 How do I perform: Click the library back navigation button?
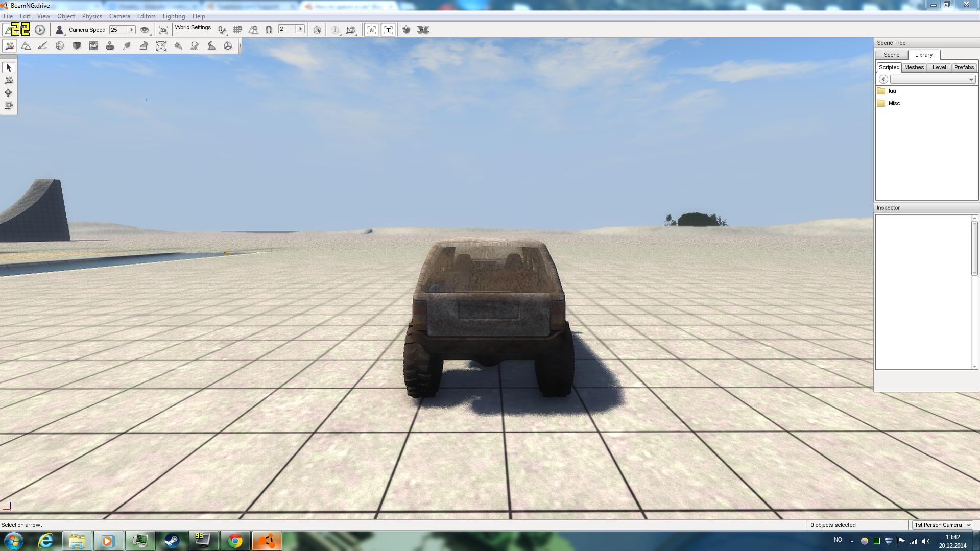point(883,79)
